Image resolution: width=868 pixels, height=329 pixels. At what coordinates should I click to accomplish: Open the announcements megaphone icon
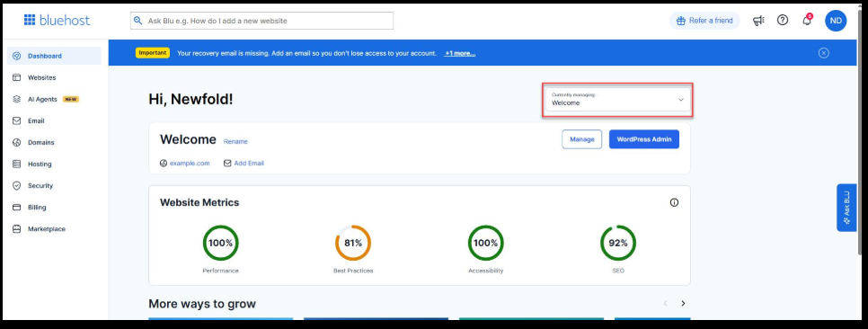(x=758, y=21)
